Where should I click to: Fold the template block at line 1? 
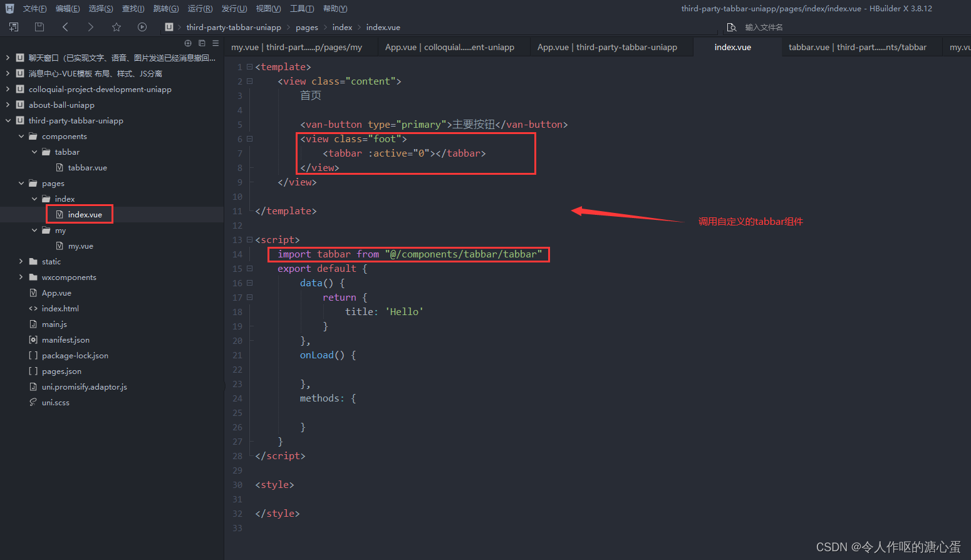point(249,66)
